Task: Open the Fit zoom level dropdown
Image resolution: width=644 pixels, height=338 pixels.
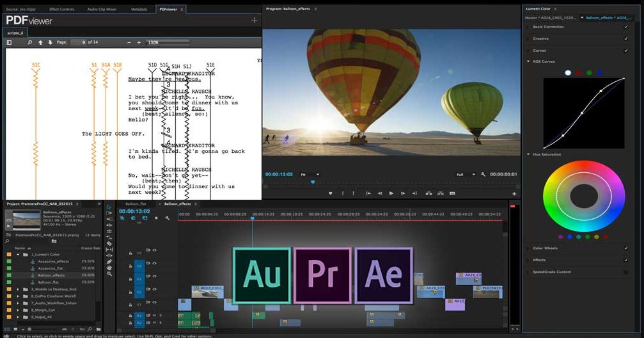Action: (x=310, y=174)
